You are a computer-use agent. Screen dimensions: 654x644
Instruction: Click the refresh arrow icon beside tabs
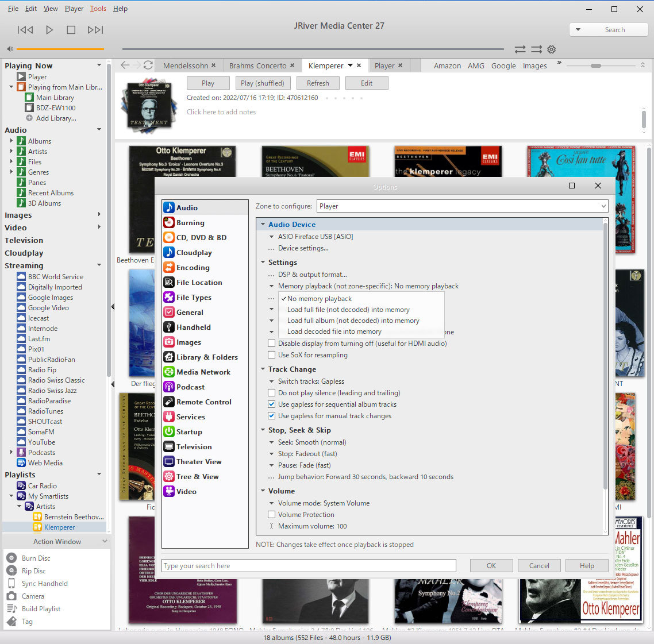pyautogui.click(x=148, y=65)
